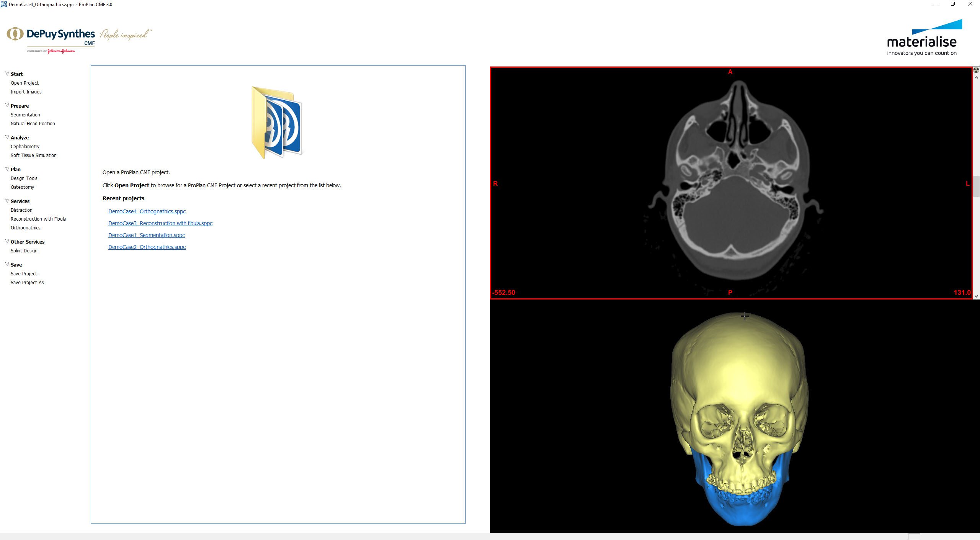Open the Segmentation menu item

(25, 115)
